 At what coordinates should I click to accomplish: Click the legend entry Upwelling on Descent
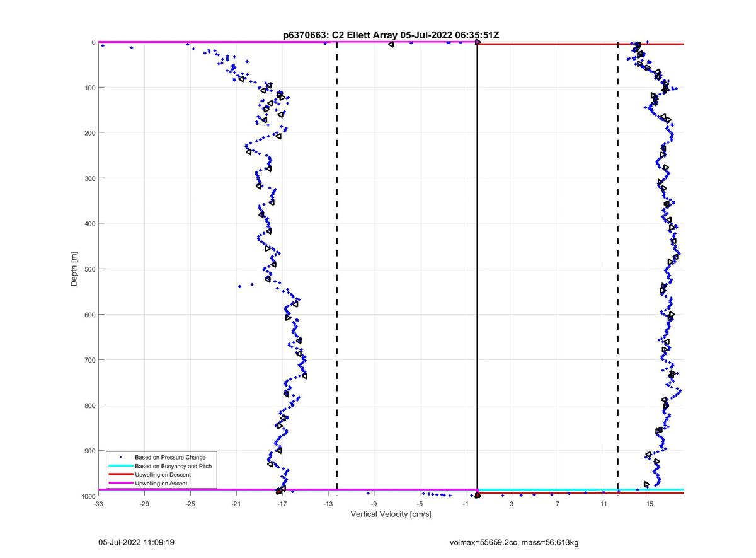point(163,475)
